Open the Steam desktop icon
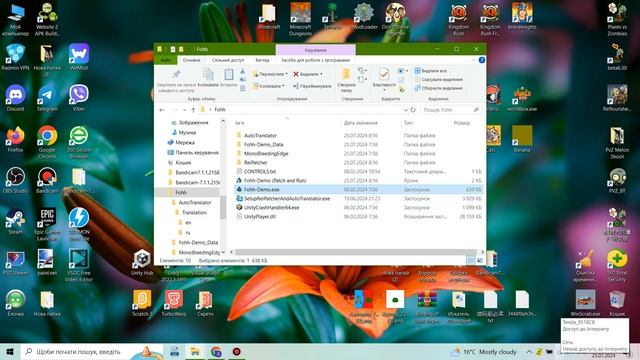Image resolution: width=640 pixels, height=360 pixels. [x=15, y=221]
